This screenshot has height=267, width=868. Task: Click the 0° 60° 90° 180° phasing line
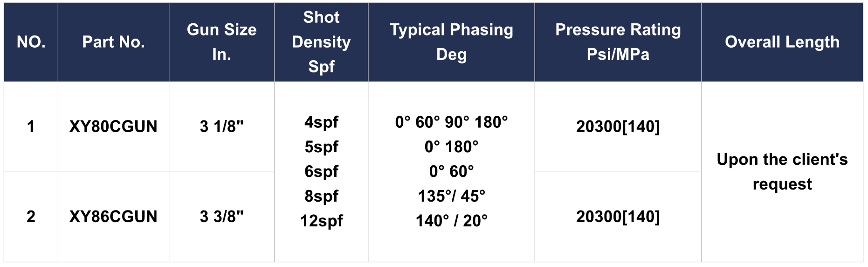[451, 122]
